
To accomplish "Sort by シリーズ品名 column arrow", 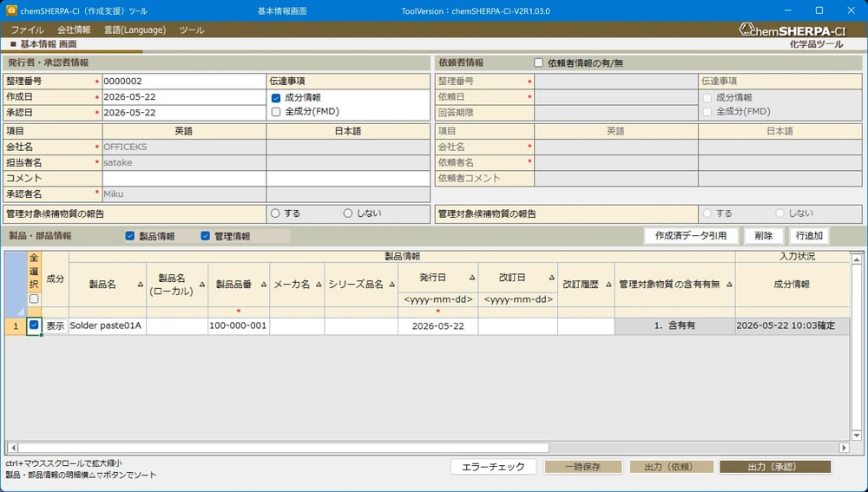I will [391, 285].
